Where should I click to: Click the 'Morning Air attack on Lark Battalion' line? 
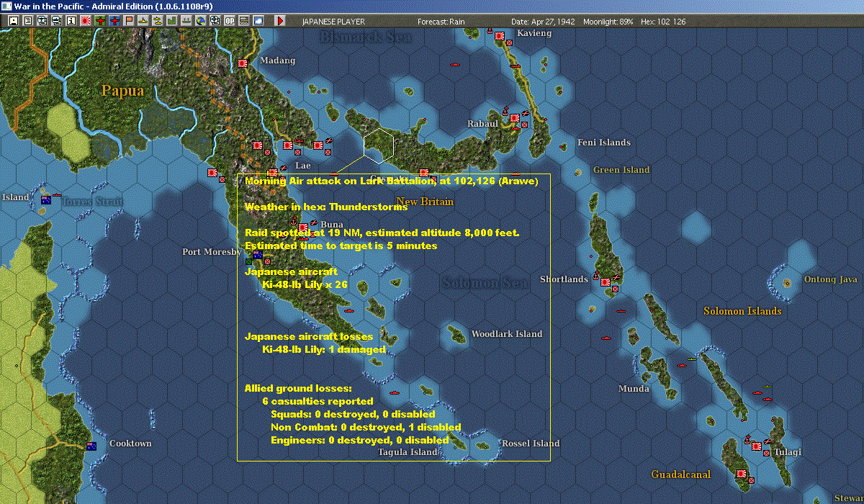(392, 181)
